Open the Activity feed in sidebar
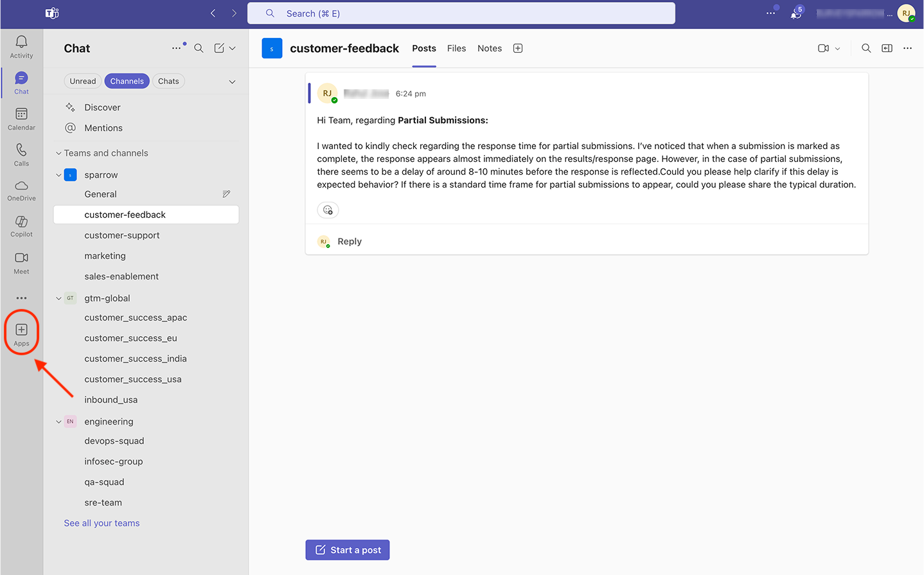924x575 pixels. coord(21,46)
